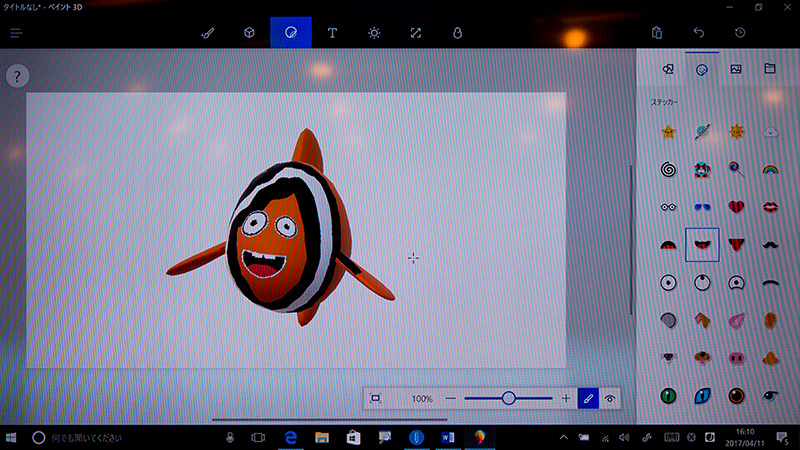
Task: Choose the black mustache sticker
Action: 770,245
